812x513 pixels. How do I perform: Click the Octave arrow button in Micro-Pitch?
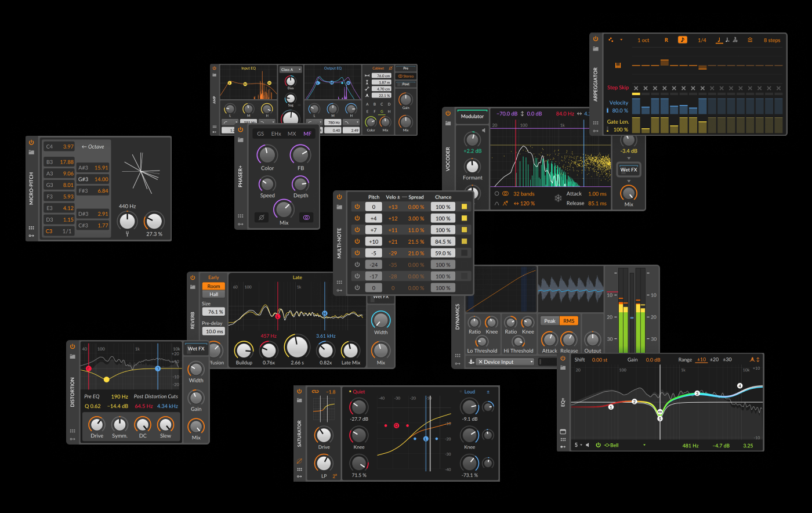93,147
